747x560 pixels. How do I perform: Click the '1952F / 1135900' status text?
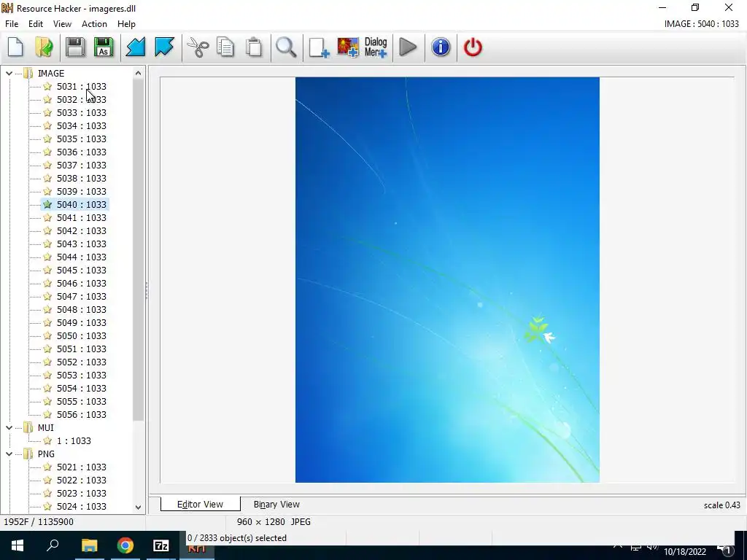(x=39, y=522)
